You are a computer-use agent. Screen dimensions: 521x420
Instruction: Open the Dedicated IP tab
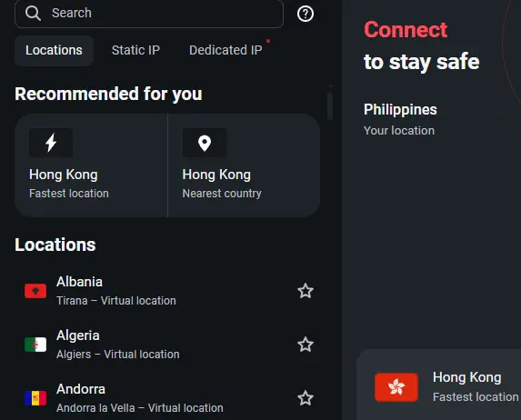coord(225,50)
